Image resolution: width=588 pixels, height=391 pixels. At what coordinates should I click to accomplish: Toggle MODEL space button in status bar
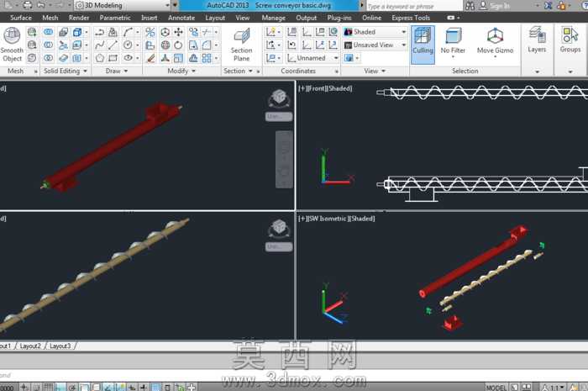click(496, 388)
